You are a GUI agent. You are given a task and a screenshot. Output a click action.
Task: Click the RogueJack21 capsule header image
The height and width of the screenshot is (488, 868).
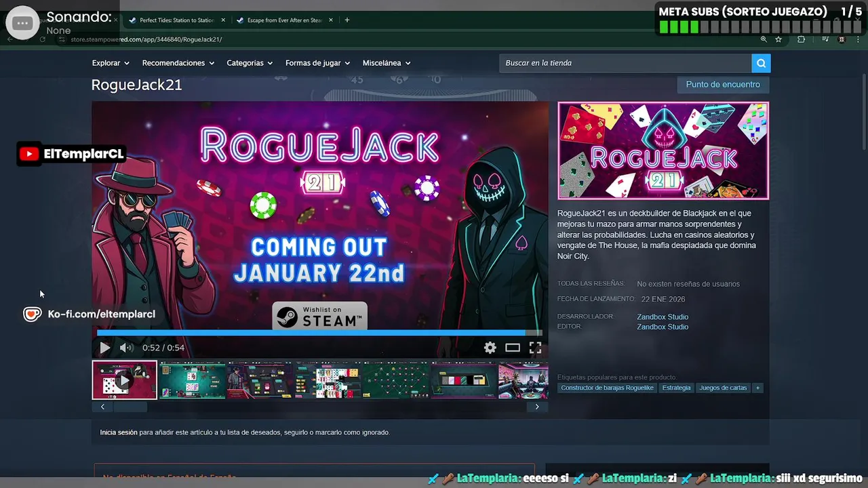663,150
